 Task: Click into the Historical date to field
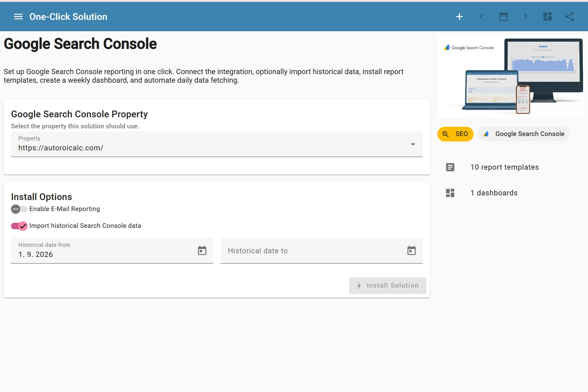(322, 251)
